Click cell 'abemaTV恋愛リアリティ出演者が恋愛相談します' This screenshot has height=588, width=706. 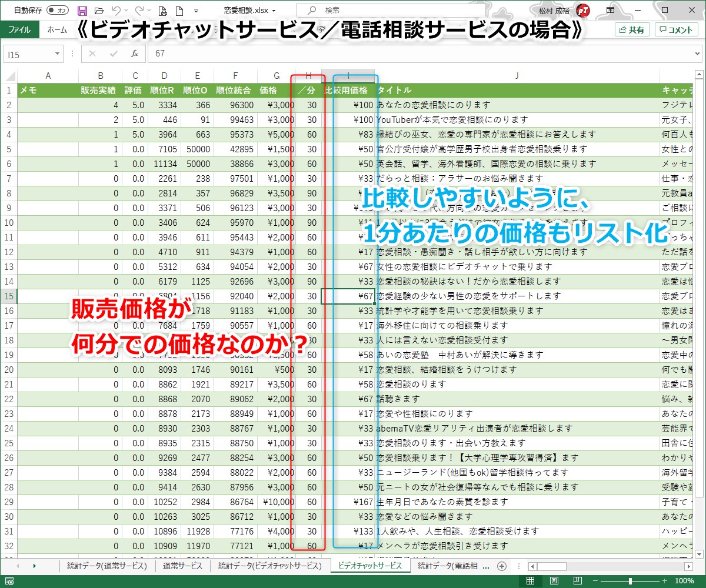[517, 428]
